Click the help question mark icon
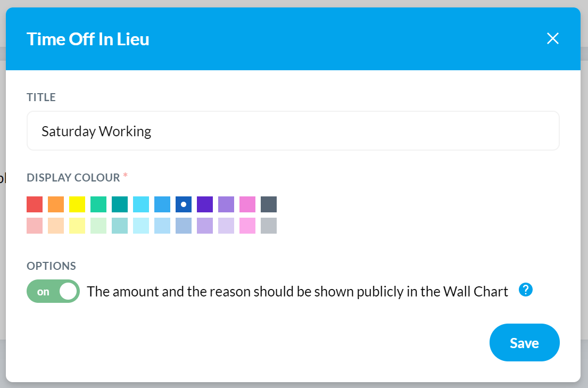This screenshot has height=388, width=588. [525, 290]
